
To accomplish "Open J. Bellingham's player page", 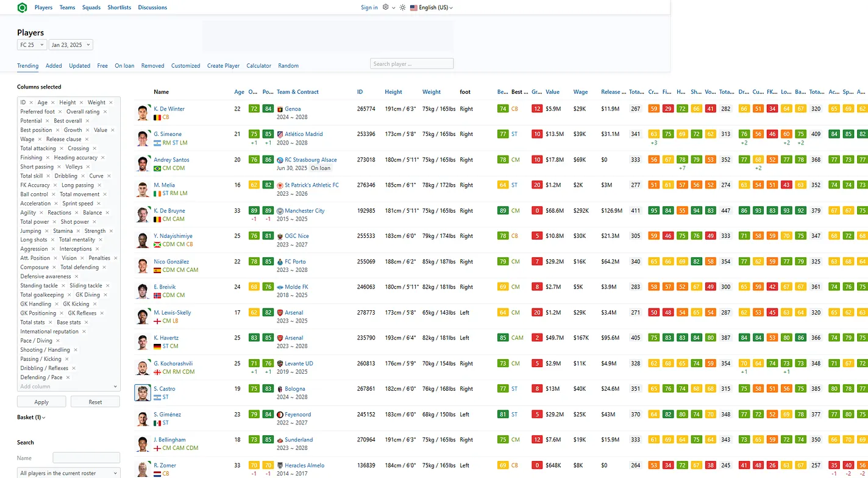I will click(x=169, y=440).
